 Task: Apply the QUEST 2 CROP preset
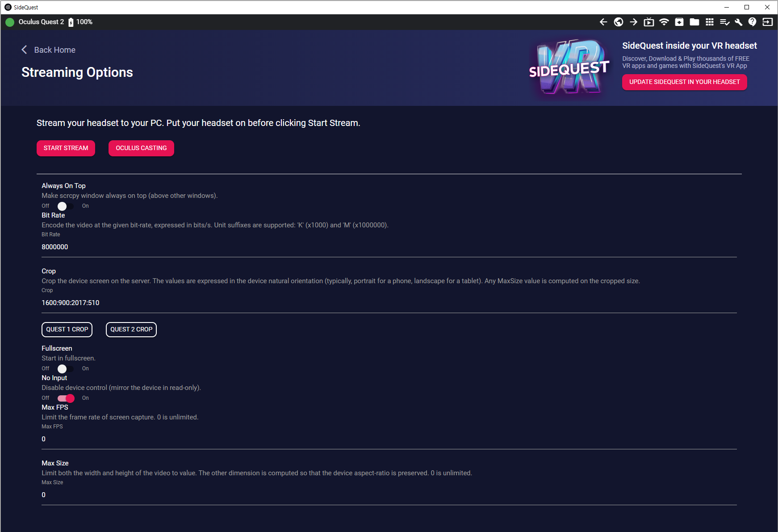click(x=131, y=330)
